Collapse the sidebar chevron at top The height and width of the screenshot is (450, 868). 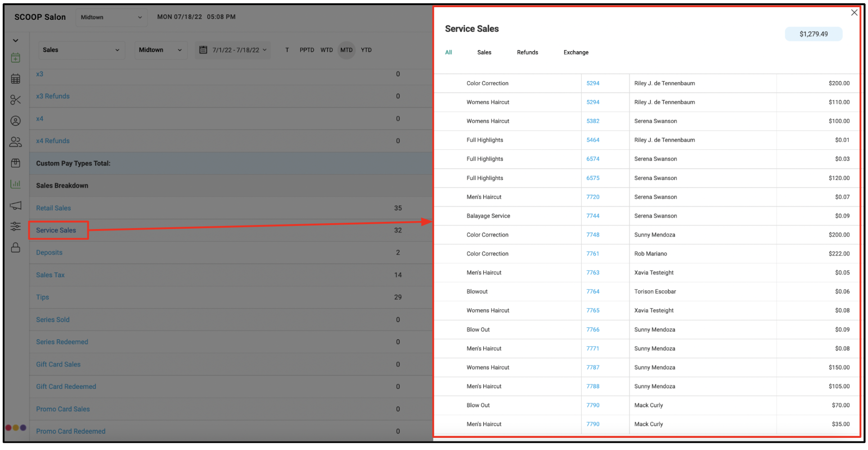click(15, 40)
